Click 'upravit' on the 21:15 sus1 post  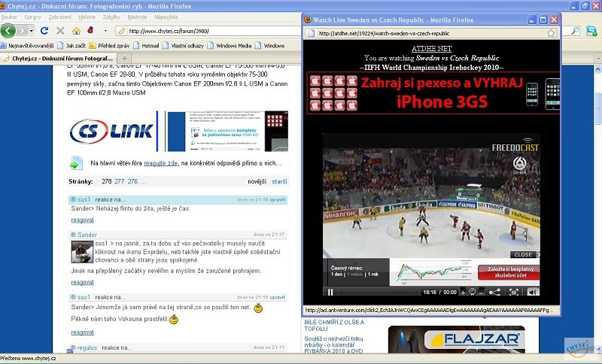[x=277, y=297]
